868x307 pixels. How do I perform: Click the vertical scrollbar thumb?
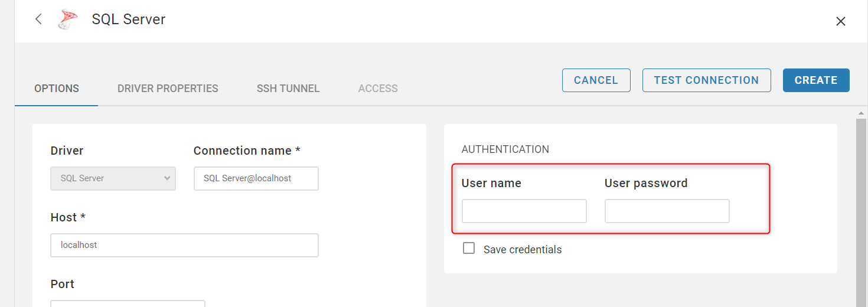pyautogui.click(x=862, y=213)
